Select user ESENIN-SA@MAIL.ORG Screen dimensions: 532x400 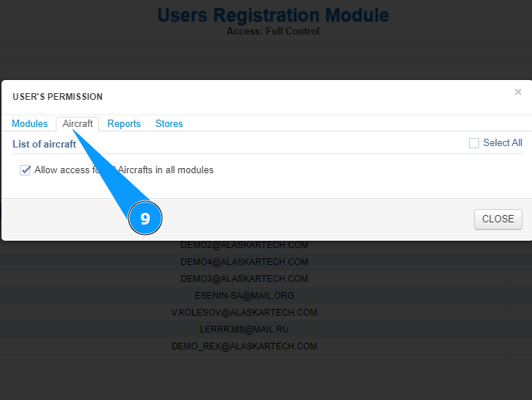[x=244, y=296]
